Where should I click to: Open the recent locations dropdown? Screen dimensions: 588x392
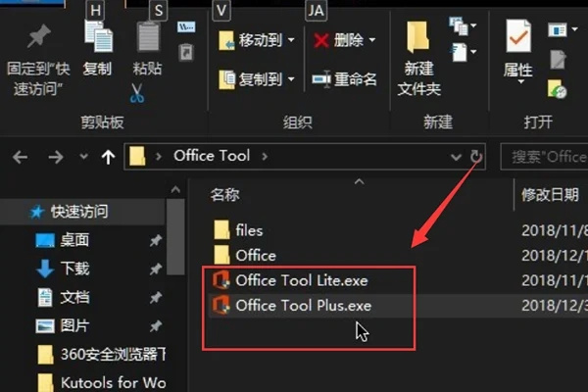(x=83, y=156)
